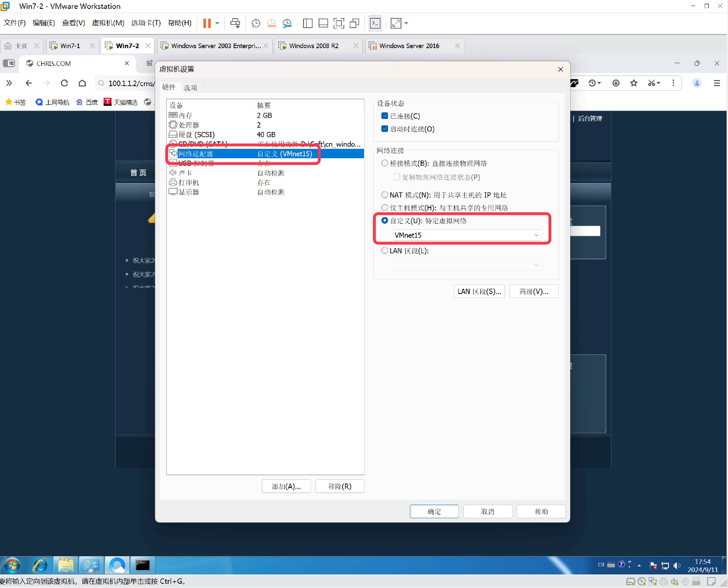Open the browser three-dot options menu
Screen dimensions: 728x588
coord(673,83)
